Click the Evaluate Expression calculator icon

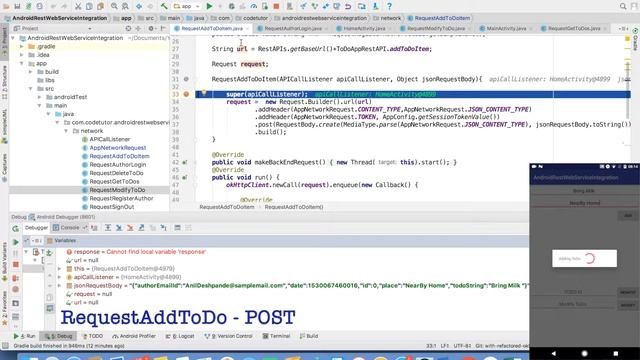point(177,227)
